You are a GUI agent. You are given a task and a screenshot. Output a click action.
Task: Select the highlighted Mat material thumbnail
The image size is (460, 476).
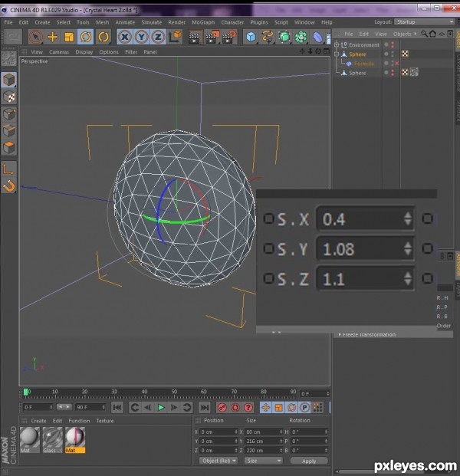pyautogui.click(x=75, y=439)
